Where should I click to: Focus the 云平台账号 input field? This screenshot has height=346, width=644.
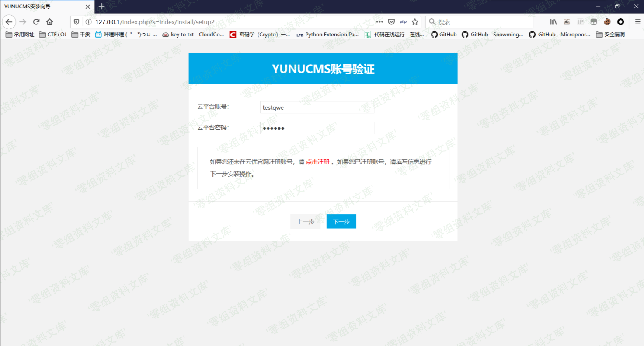click(317, 108)
